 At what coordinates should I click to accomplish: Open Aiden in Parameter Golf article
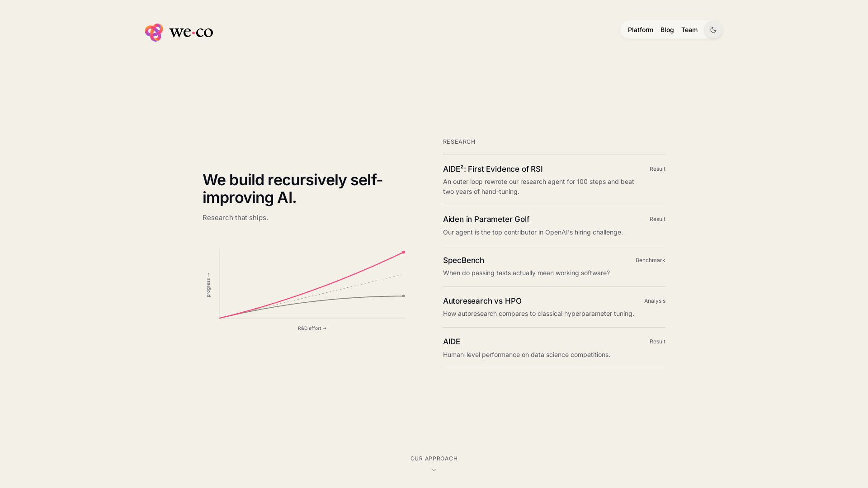pos(554,225)
